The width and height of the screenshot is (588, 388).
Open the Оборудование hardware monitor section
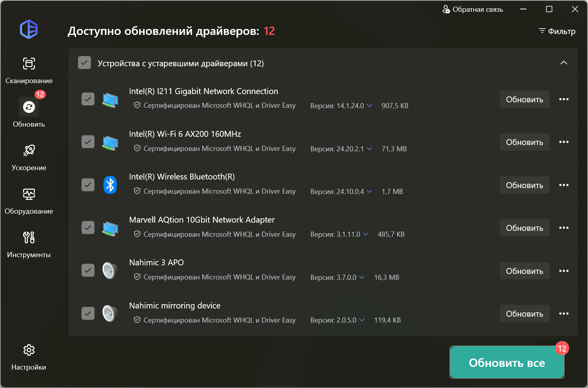coord(29,201)
